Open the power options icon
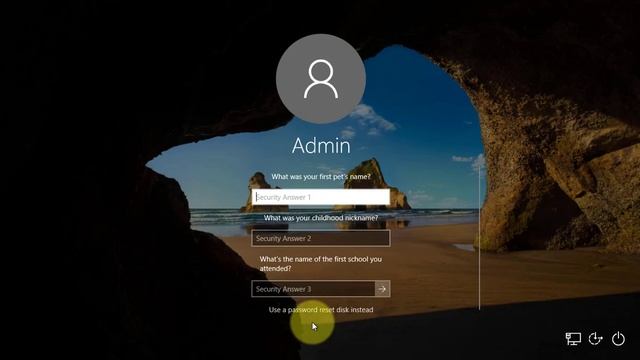 (x=618, y=339)
